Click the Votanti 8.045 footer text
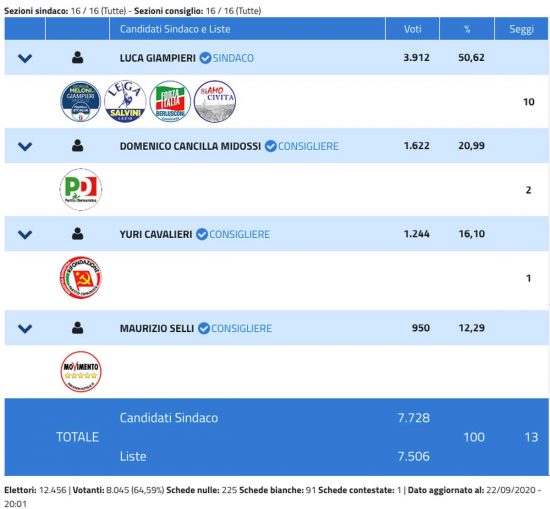 pos(118,490)
